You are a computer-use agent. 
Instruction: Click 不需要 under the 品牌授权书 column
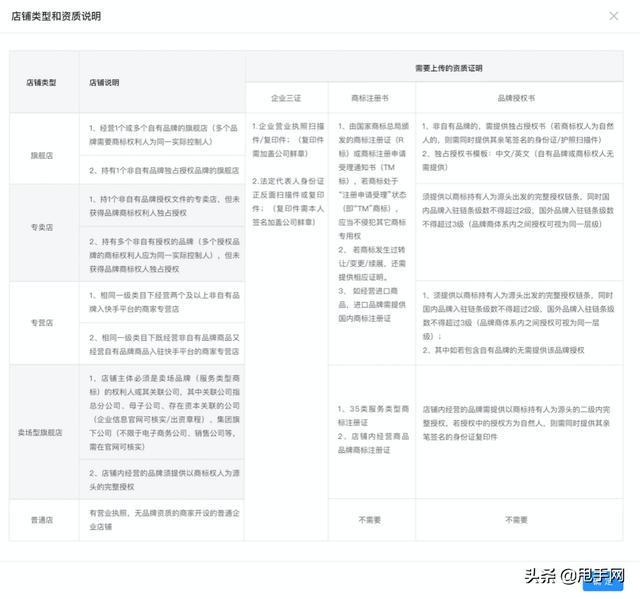pyautogui.click(x=516, y=520)
